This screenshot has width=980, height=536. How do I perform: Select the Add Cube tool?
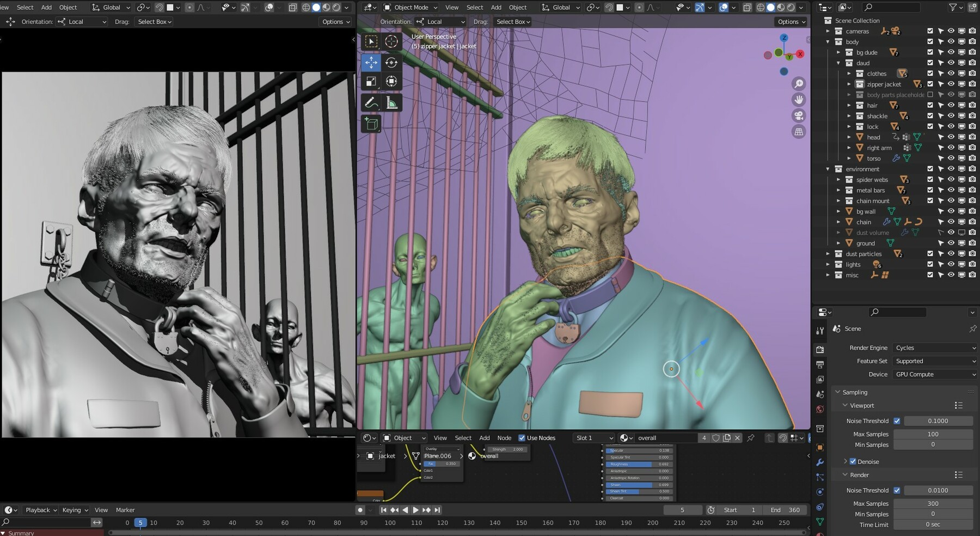[371, 124]
